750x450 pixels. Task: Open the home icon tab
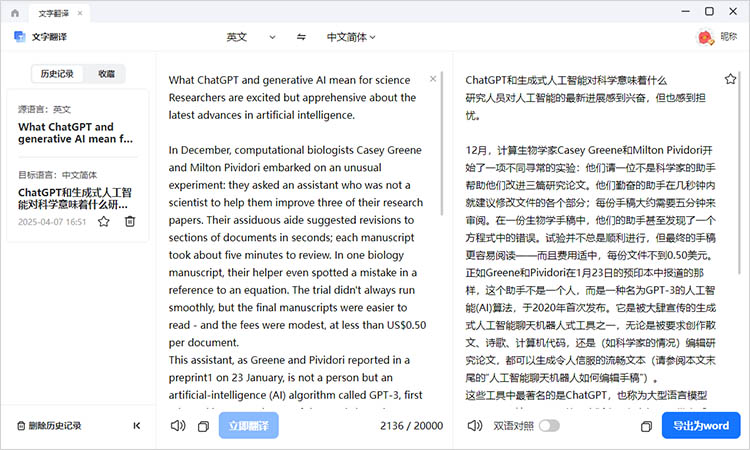[x=15, y=13]
